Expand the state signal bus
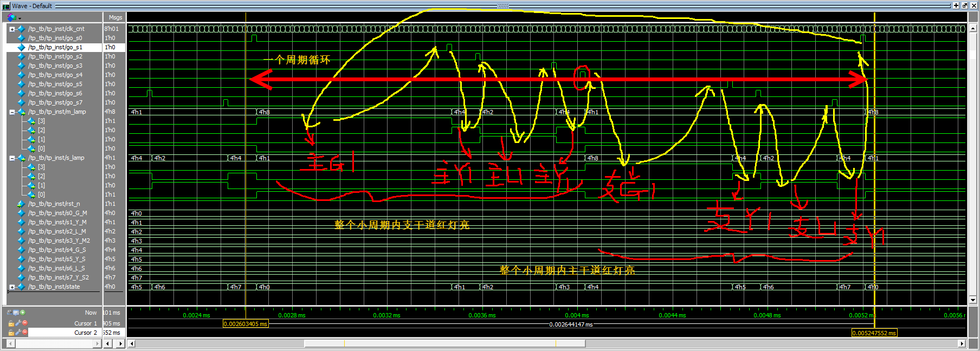Viewport: 980px width, 351px height. tap(12, 287)
